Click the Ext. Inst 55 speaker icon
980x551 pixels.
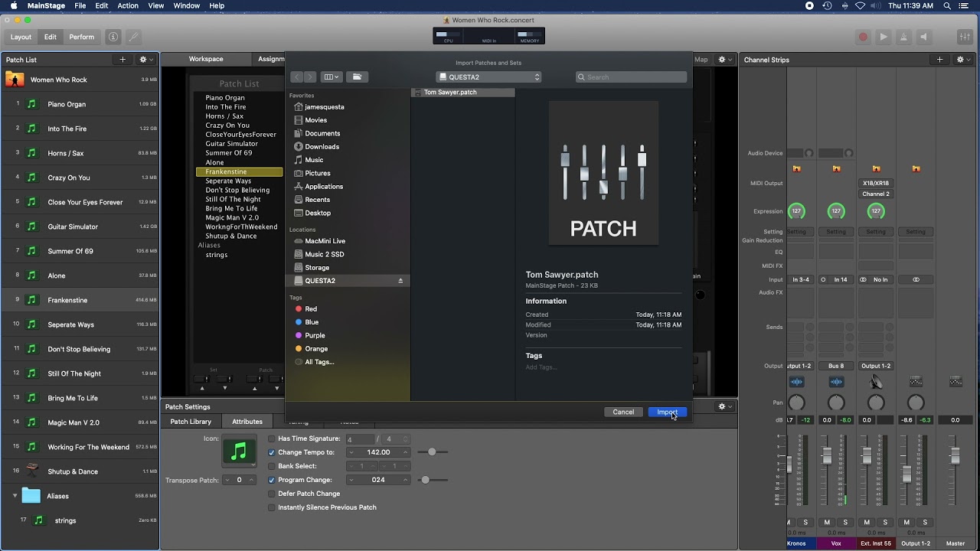[x=876, y=382]
